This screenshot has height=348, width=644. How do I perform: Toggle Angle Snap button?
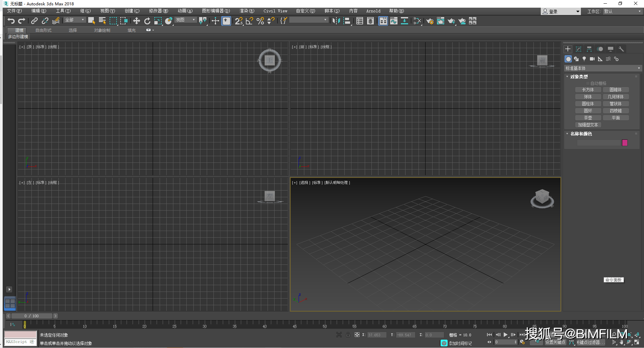pos(250,21)
